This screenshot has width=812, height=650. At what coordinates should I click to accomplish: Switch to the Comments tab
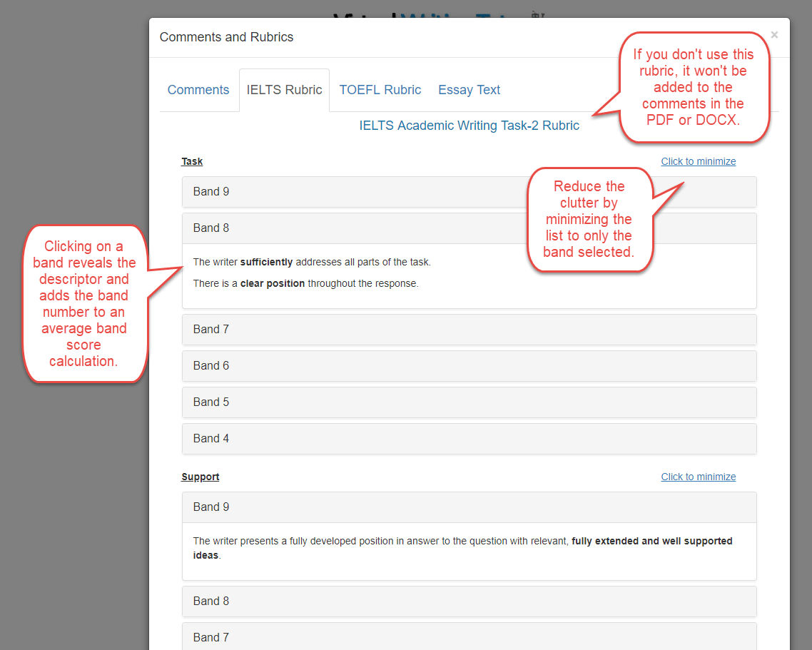click(x=198, y=89)
